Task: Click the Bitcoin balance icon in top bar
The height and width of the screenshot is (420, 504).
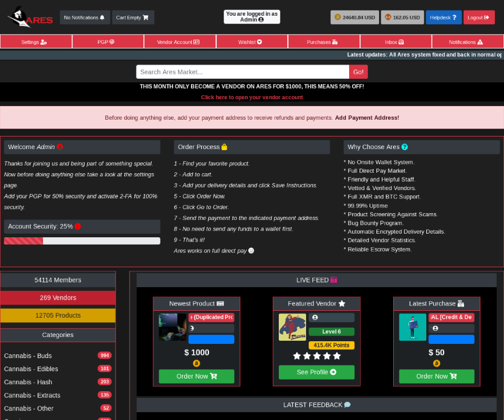Action: tap(338, 17)
